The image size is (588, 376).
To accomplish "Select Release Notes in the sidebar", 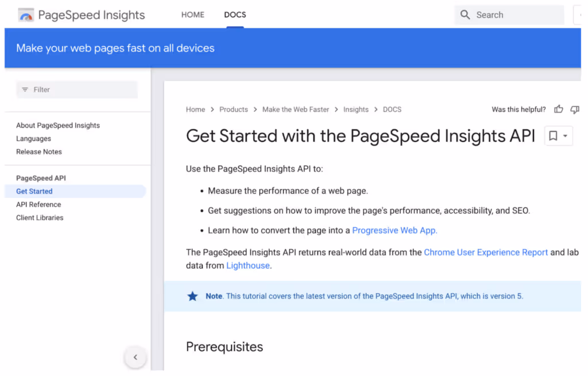I will [x=39, y=152].
